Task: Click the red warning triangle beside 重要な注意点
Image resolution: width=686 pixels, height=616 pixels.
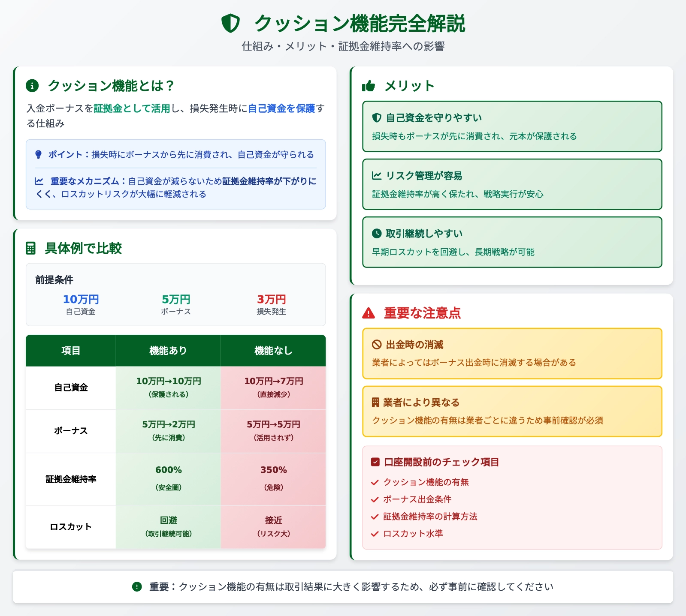Action: [368, 313]
